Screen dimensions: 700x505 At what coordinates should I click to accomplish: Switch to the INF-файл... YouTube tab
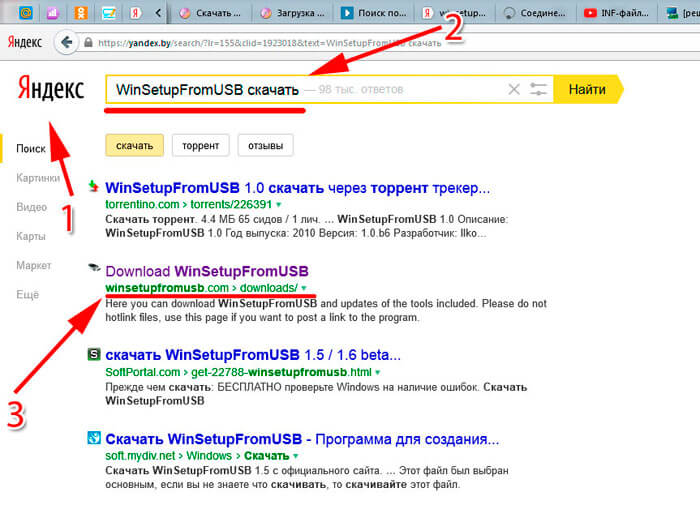617,13
